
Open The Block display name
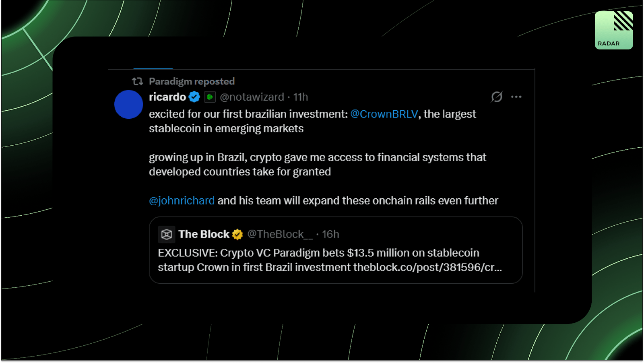point(204,234)
